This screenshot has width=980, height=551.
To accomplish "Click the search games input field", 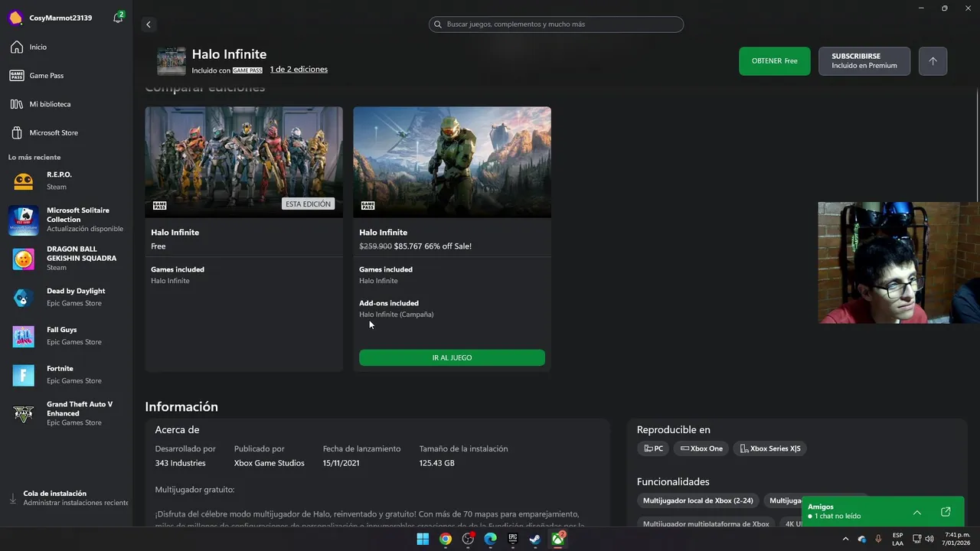I will pyautogui.click(x=556, y=24).
